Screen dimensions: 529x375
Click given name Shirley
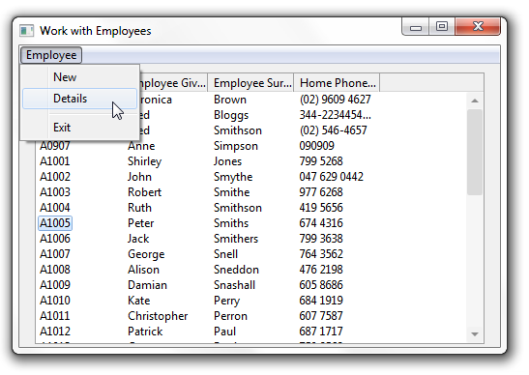coord(144,162)
